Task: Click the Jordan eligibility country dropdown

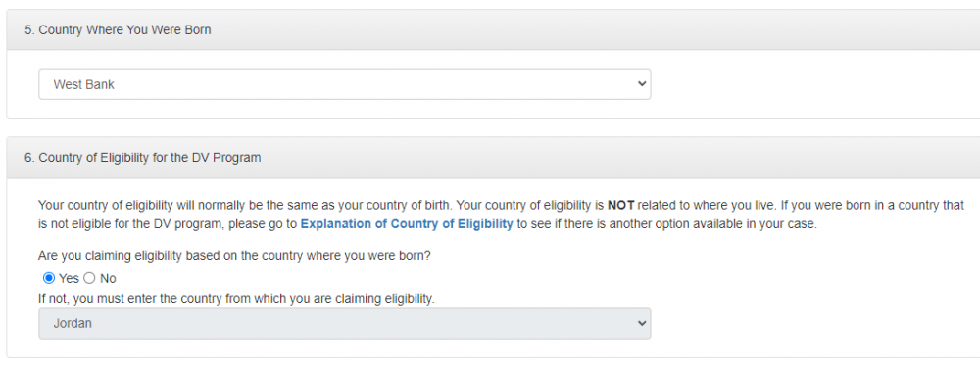Action: pyautogui.click(x=344, y=323)
